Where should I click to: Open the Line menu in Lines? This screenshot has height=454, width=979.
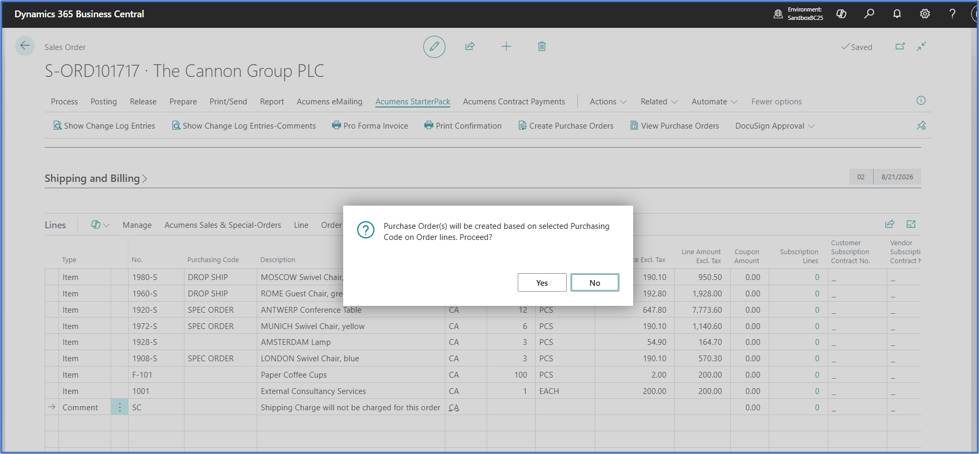pos(301,225)
